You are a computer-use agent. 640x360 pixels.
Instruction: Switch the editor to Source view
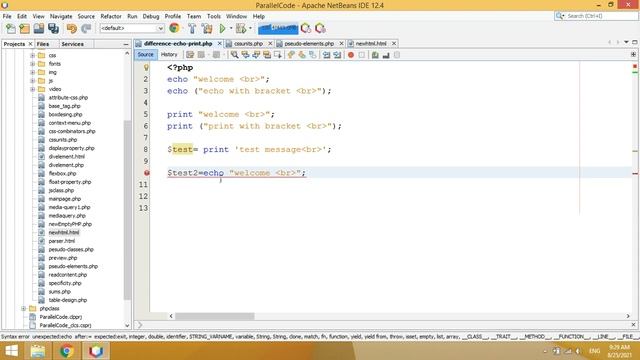click(146, 54)
